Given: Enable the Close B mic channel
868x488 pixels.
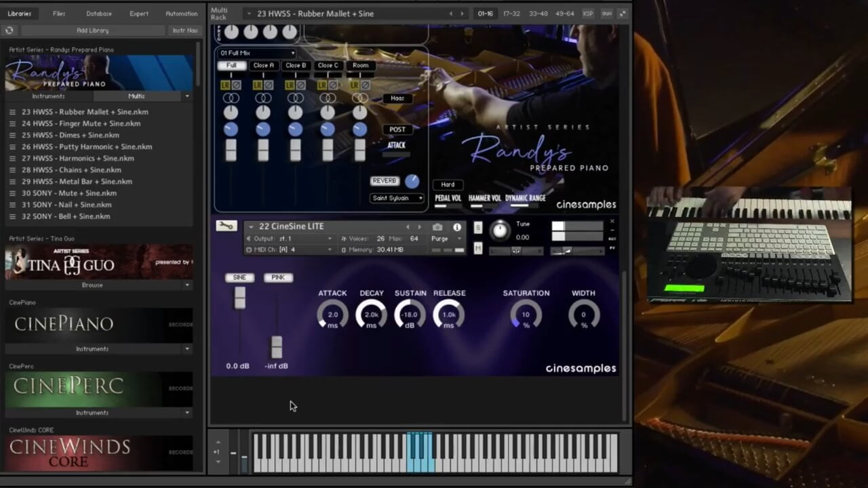Looking at the screenshot, I should 296,66.
